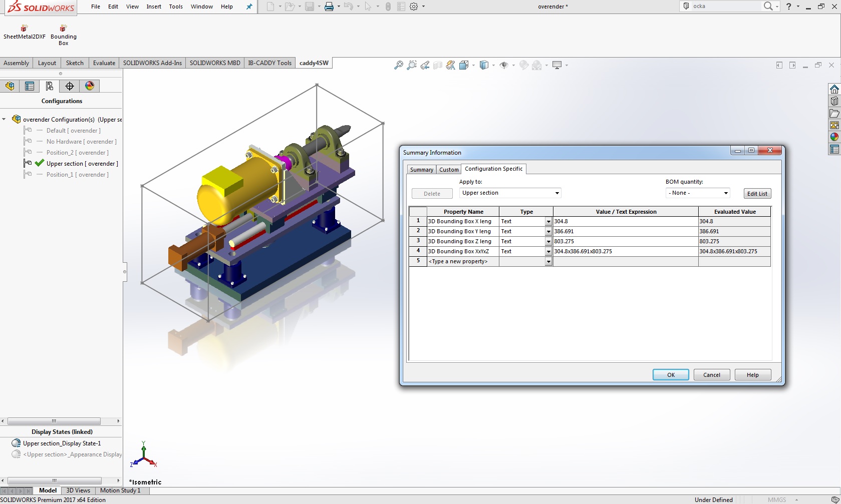This screenshot has height=504, width=841.
Task: Open the Evaluate ribbon tab
Action: (x=104, y=63)
